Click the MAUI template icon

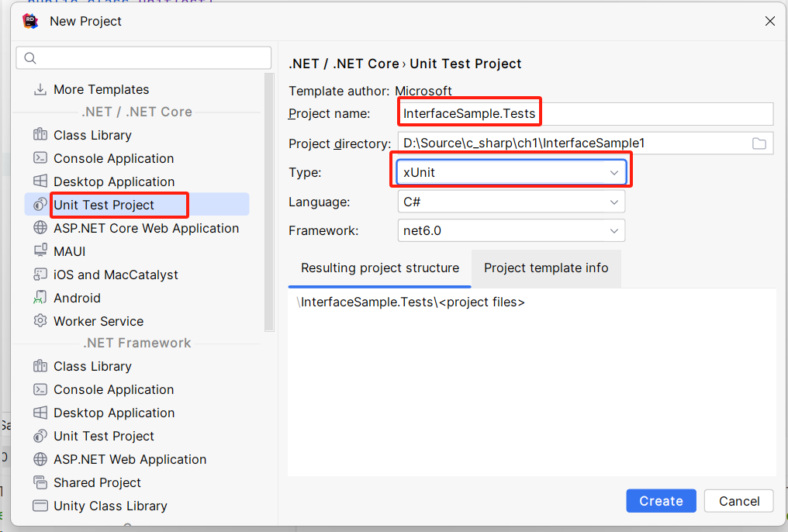pyautogui.click(x=40, y=251)
